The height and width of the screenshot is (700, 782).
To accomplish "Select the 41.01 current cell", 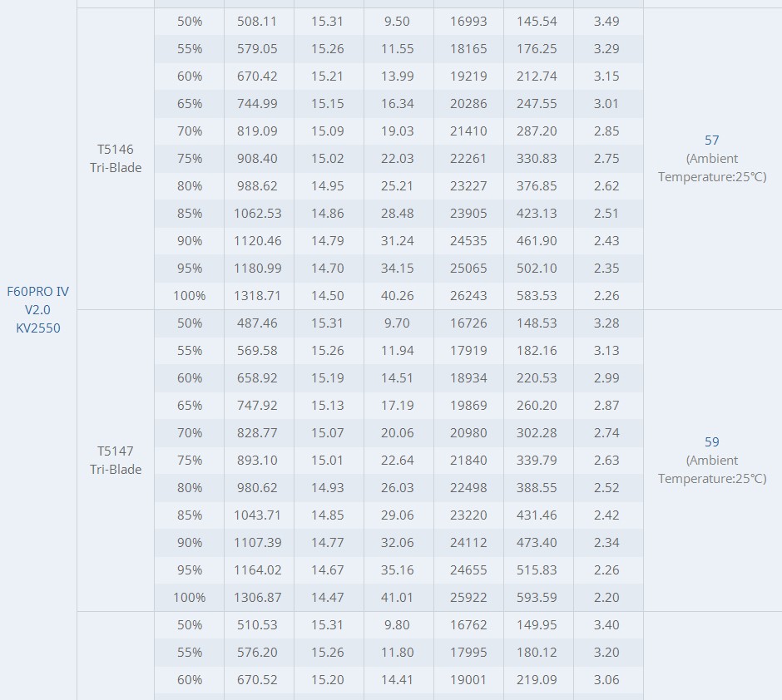I will [x=398, y=598].
